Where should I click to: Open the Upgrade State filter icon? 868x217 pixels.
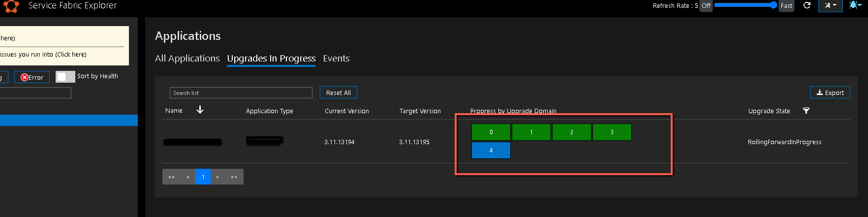(x=806, y=110)
